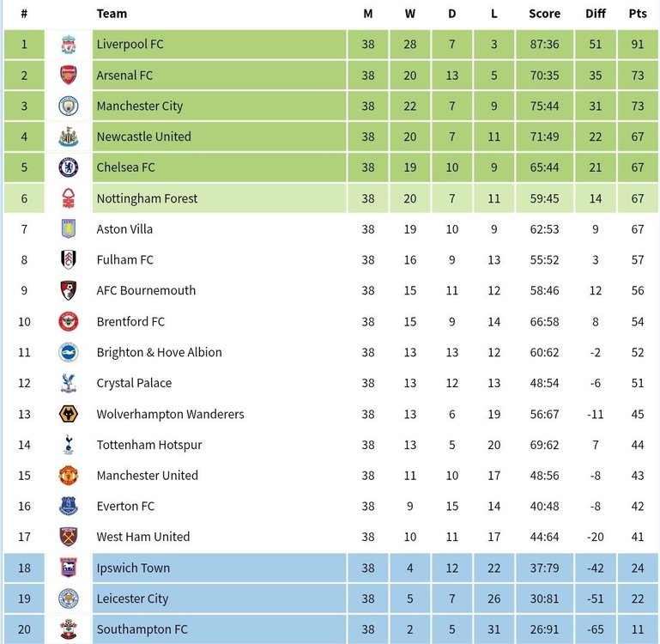
Task: Click the Chelsea FC crest icon
Action: [68, 167]
